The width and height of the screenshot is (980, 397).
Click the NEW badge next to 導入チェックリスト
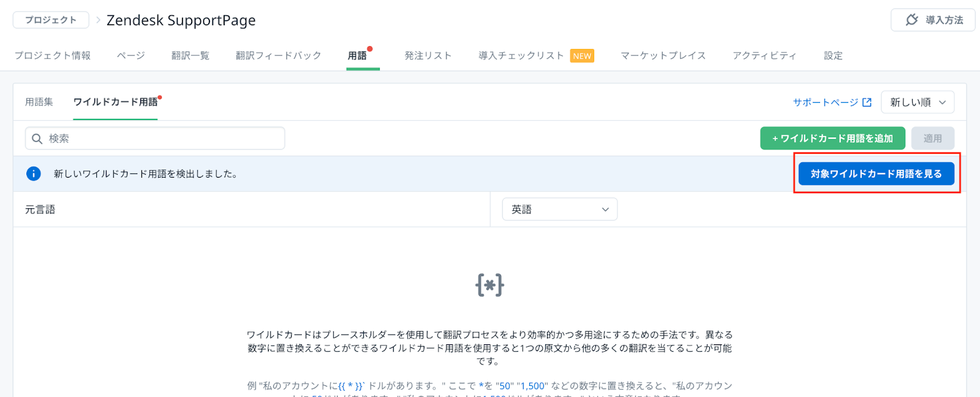click(x=582, y=56)
